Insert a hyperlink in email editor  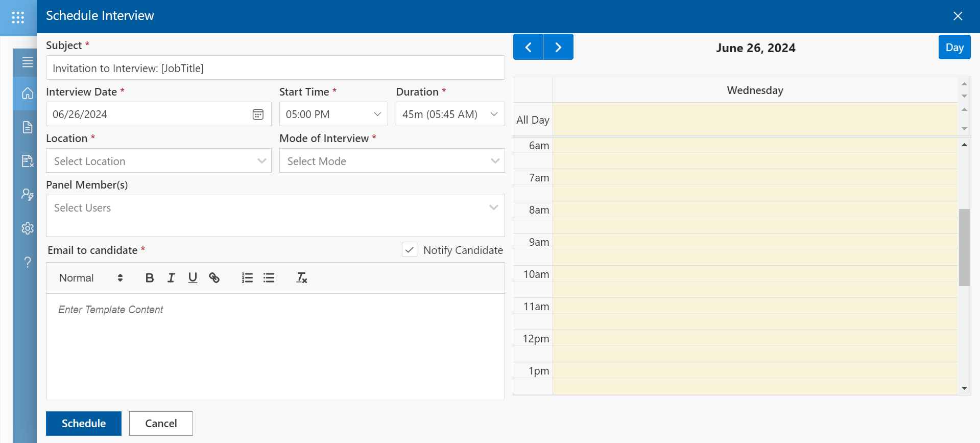(214, 278)
